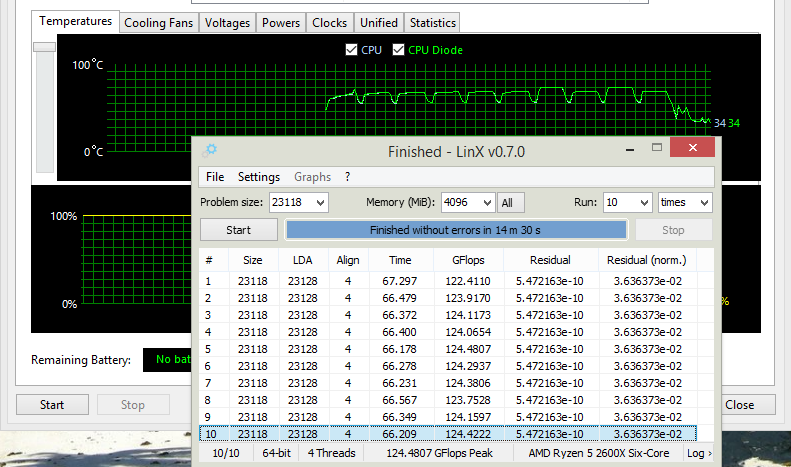
Task: Click the 4 Threads status entry
Action: point(331,453)
